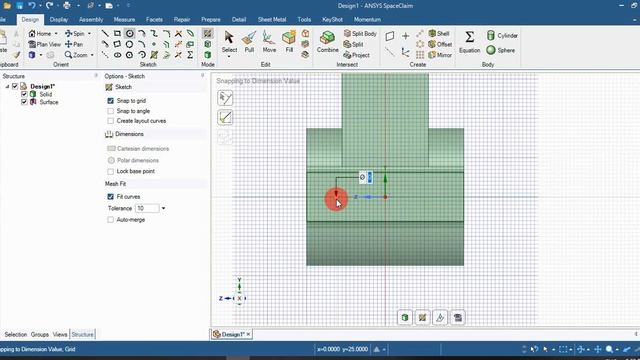This screenshot has width=640, height=360.
Task: Toggle Solid visibility checkbox
Action: pyautogui.click(x=24, y=94)
